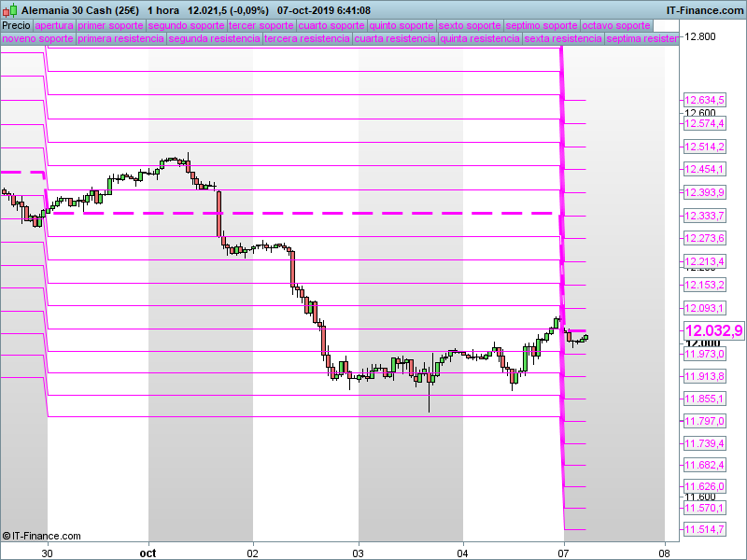The height and width of the screenshot is (560, 747).
Task: Click the sexto soporte label
Action: pos(470,25)
